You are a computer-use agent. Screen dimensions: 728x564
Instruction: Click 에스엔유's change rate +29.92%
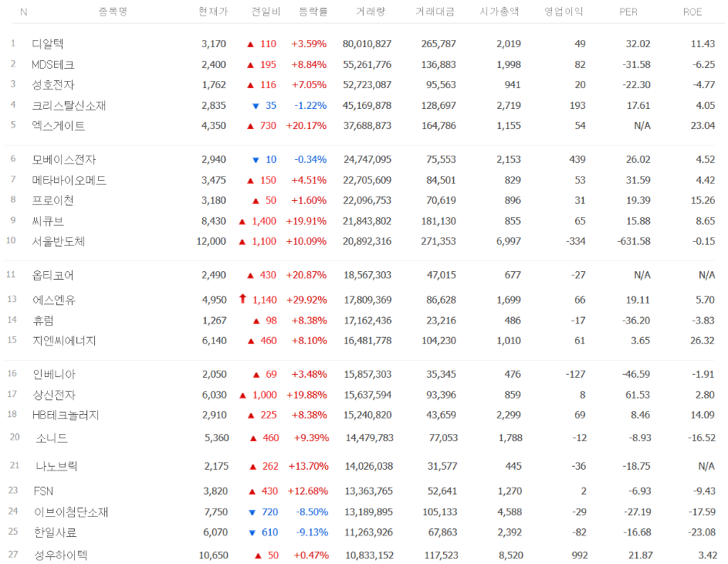306,300
